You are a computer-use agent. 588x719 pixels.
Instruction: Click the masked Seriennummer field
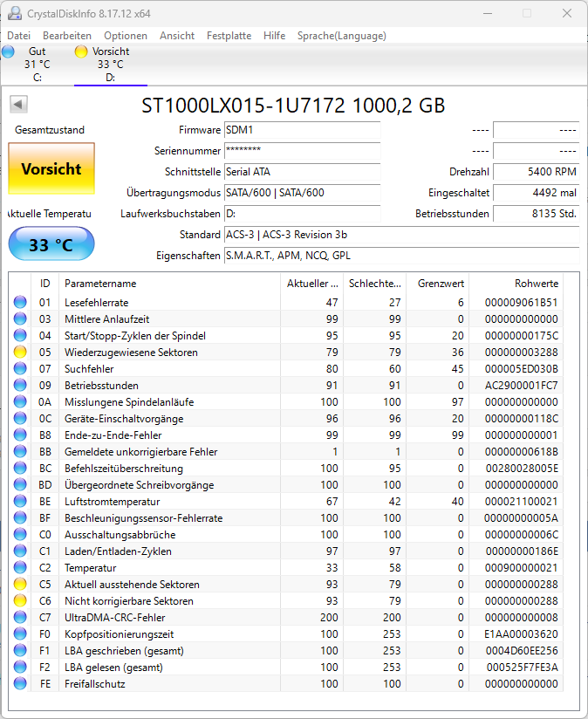[x=303, y=151]
